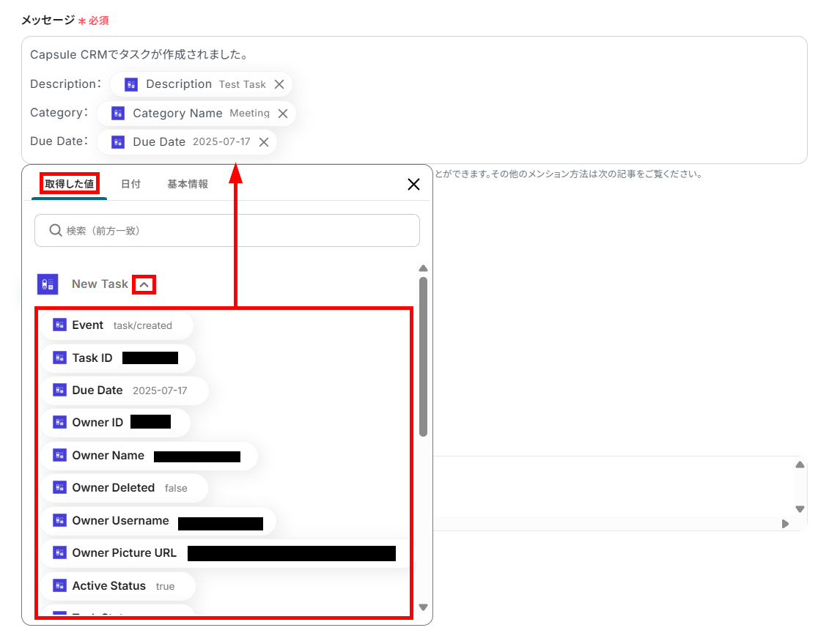Insert the Owner ID value
This screenshot has height=644, width=829.
[116, 423]
